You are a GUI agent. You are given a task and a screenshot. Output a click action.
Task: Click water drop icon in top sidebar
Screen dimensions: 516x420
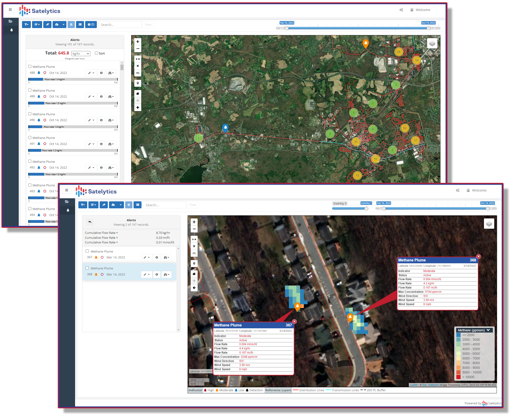(11, 30)
